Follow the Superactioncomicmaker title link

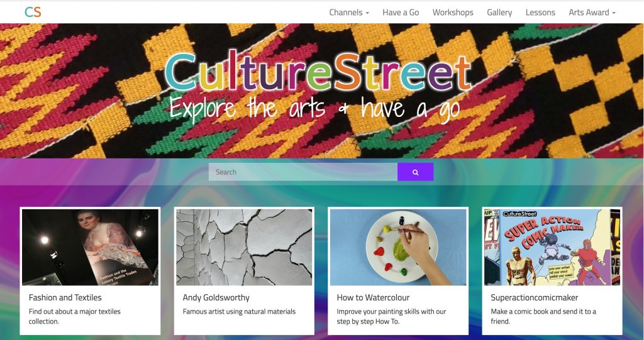tap(535, 298)
